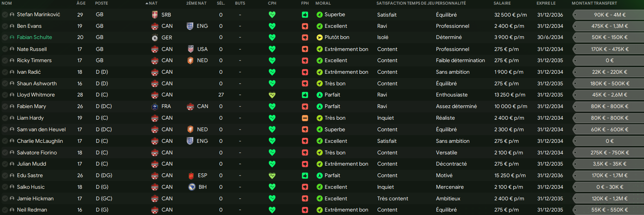644x215 pixels.
Task: Click Stefan Marinković's green thumbs-up form icon
Action: coord(305,15)
